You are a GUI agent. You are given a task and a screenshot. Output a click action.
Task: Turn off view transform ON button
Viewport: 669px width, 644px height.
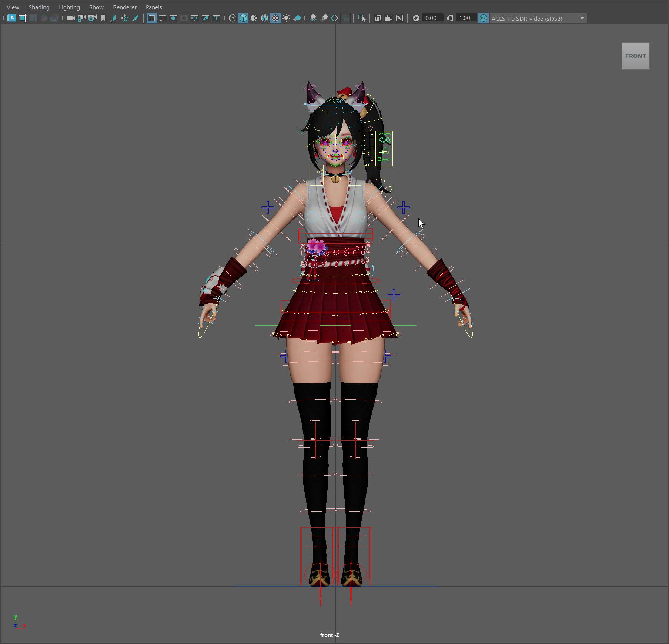[x=483, y=18]
